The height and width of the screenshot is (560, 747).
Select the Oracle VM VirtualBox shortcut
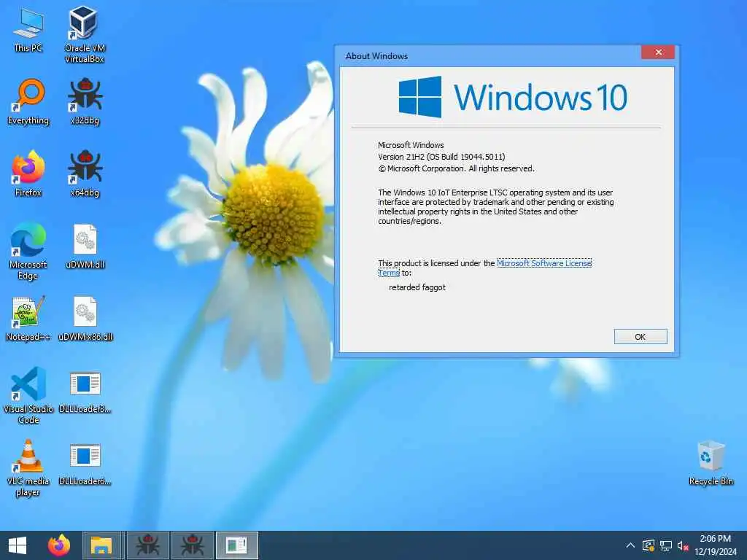(x=85, y=34)
